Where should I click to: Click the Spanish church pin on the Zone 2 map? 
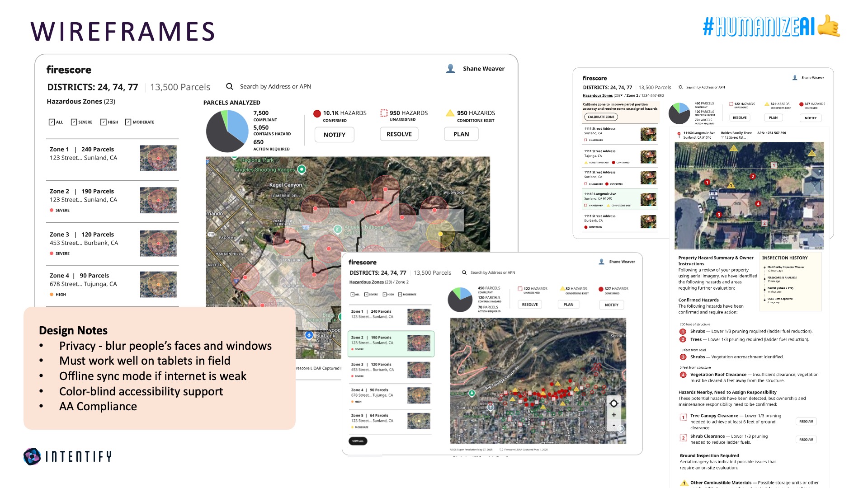click(x=491, y=408)
